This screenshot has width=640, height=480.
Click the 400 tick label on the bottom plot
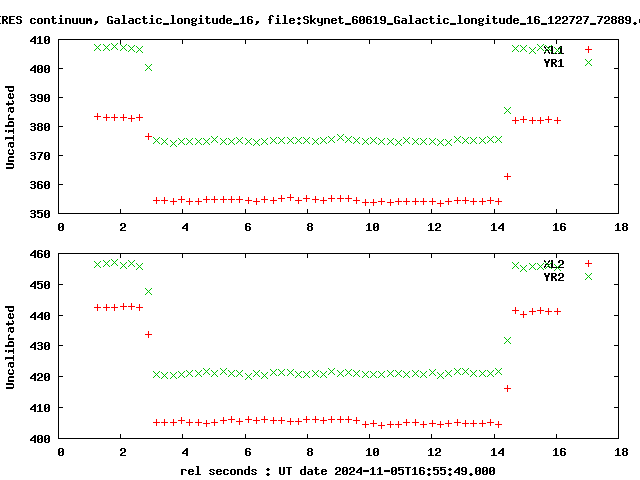coord(40,439)
